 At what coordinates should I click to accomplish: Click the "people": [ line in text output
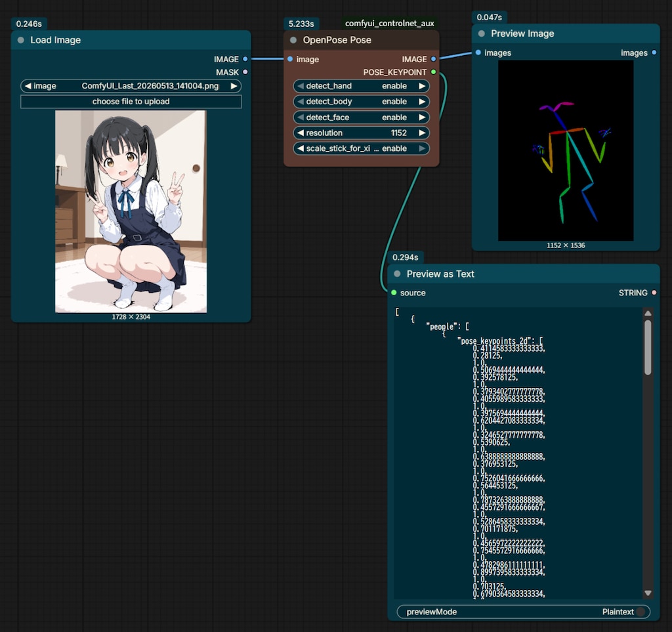tap(448, 326)
